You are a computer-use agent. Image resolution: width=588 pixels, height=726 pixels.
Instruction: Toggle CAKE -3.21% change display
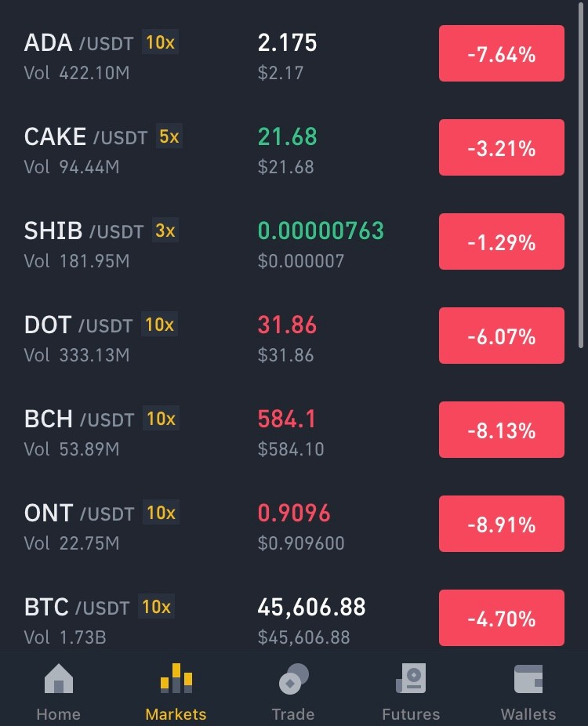[x=502, y=147]
